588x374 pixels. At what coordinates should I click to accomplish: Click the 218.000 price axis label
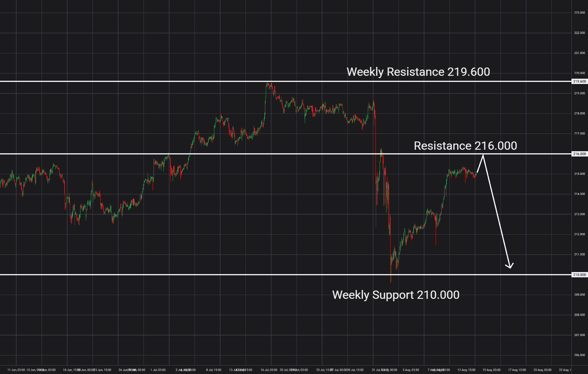coord(579,113)
